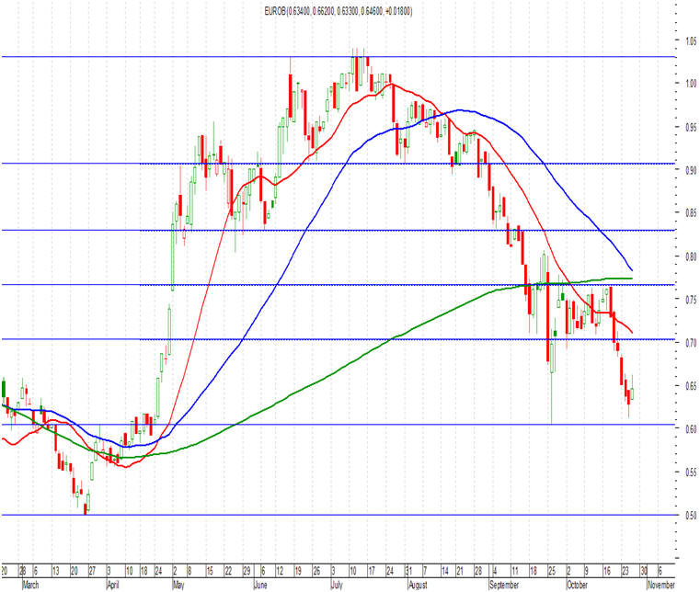The width and height of the screenshot is (700, 592).
Task: Click the November month label
Action: (x=661, y=585)
